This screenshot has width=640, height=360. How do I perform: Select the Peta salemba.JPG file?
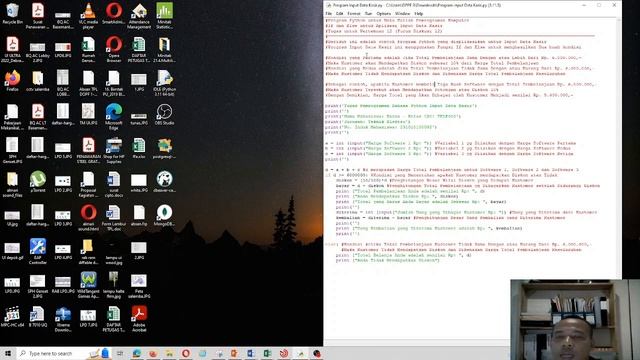tap(139, 285)
